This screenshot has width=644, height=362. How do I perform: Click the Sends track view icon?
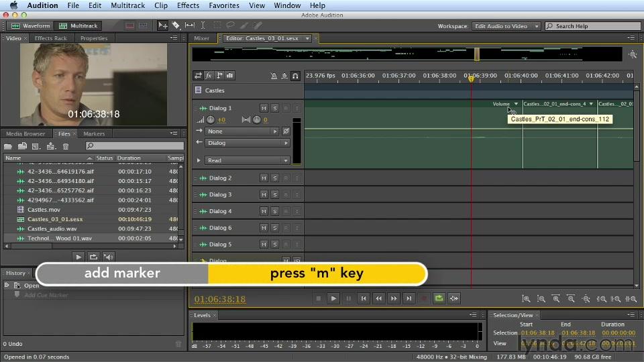click(x=219, y=76)
